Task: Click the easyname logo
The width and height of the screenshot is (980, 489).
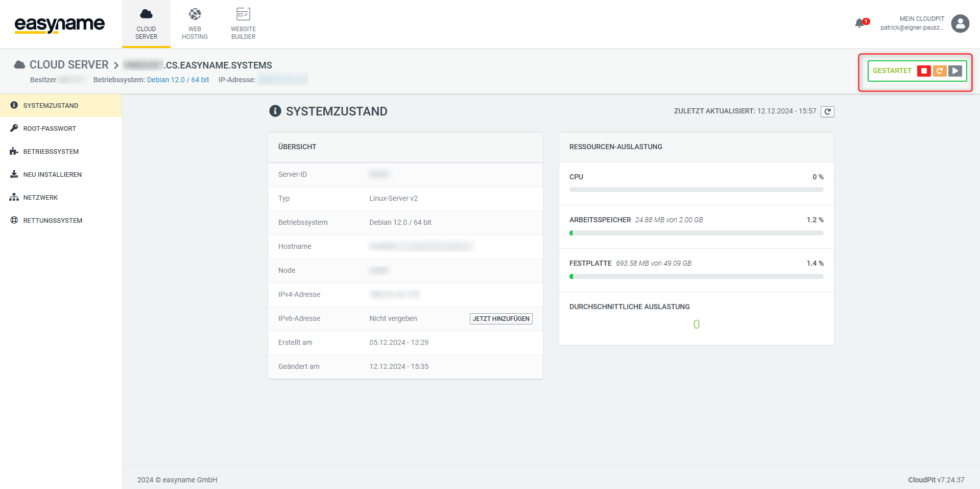Action: (x=59, y=24)
